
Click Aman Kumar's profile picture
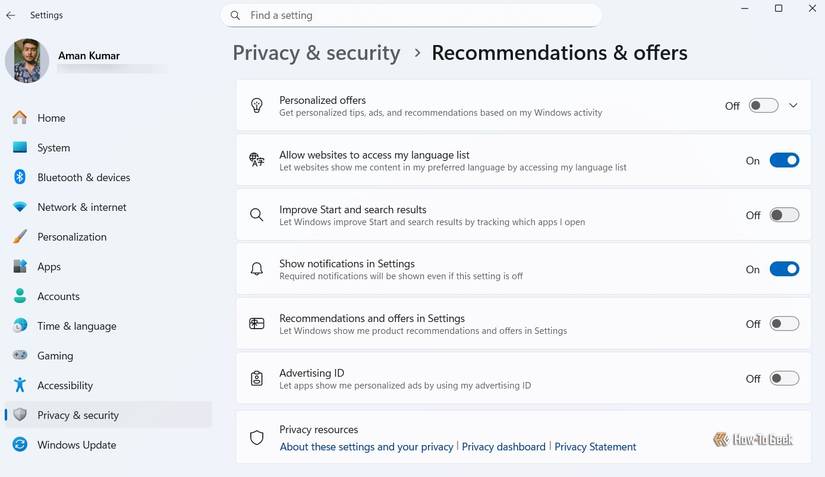(x=27, y=60)
